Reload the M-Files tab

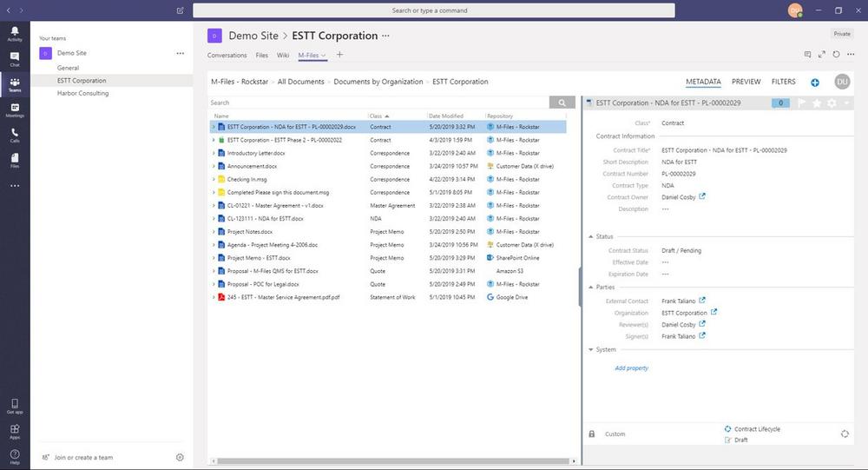point(837,55)
